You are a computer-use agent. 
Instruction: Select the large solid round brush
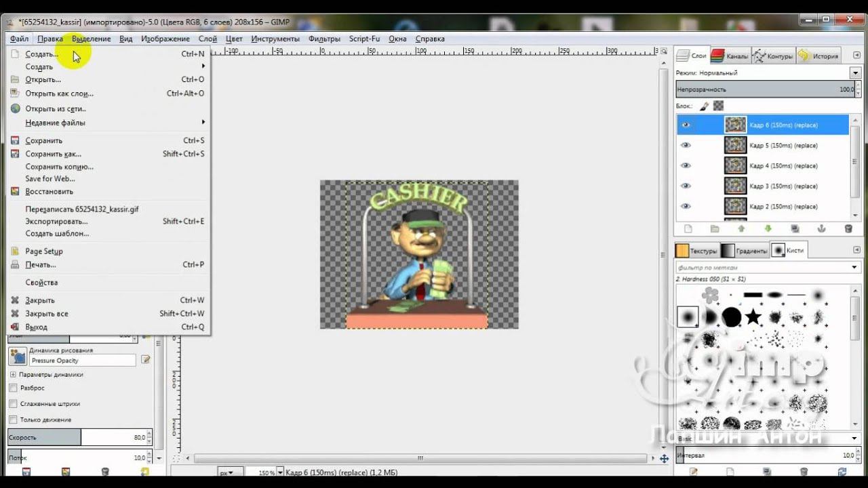point(732,317)
